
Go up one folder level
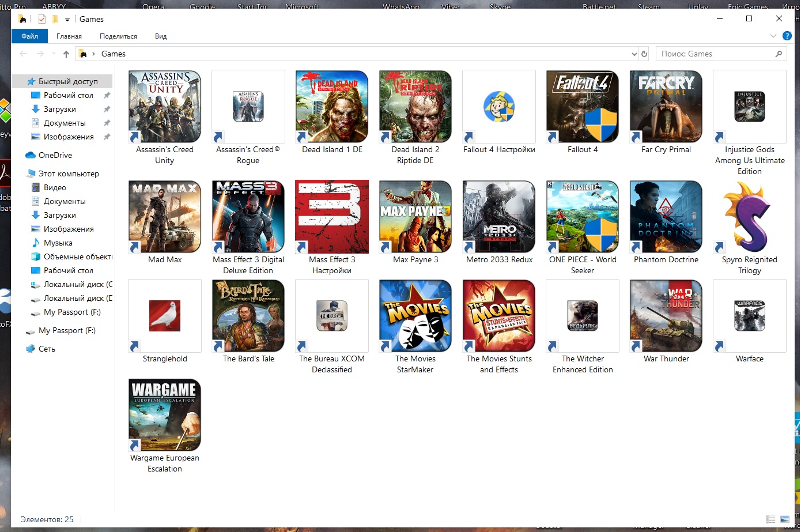(66, 54)
